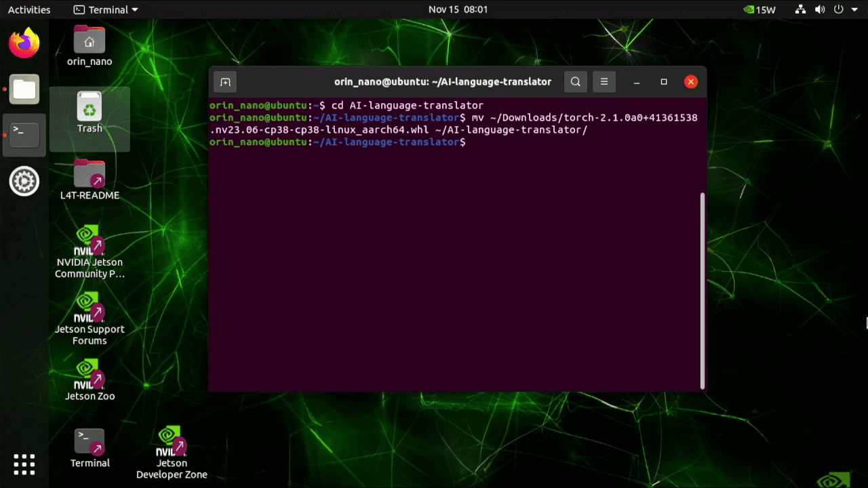Open the Trash on the desktop
Image resolution: width=868 pixels, height=488 pixels.
tap(89, 106)
